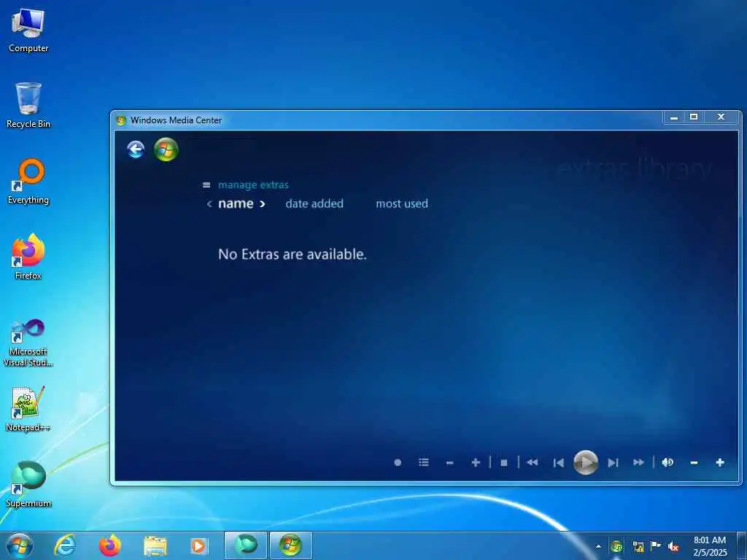Image resolution: width=747 pixels, height=560 pixels.
Task: Open Action Center flag icon
Action: 656,546
